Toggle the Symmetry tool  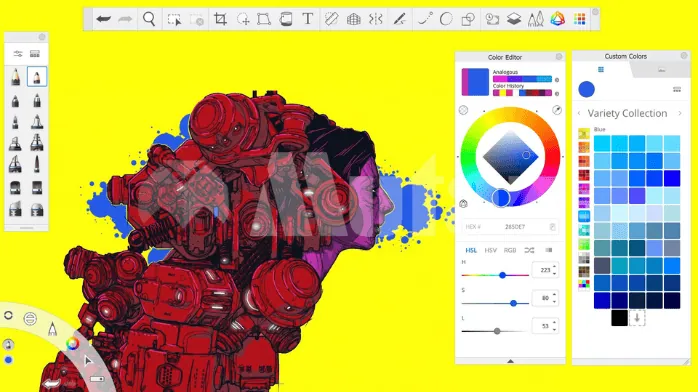point(376,19)
